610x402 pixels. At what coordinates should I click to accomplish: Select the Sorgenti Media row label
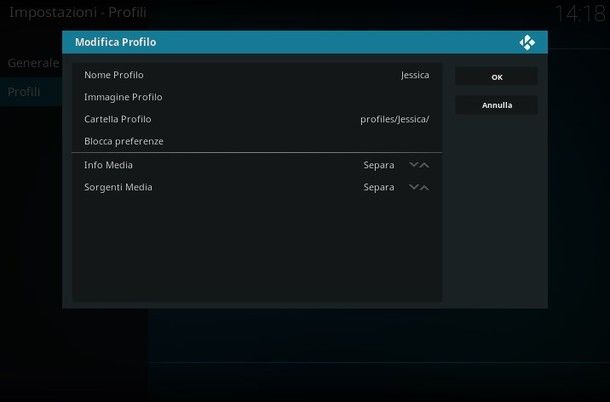tap(118, 187)
